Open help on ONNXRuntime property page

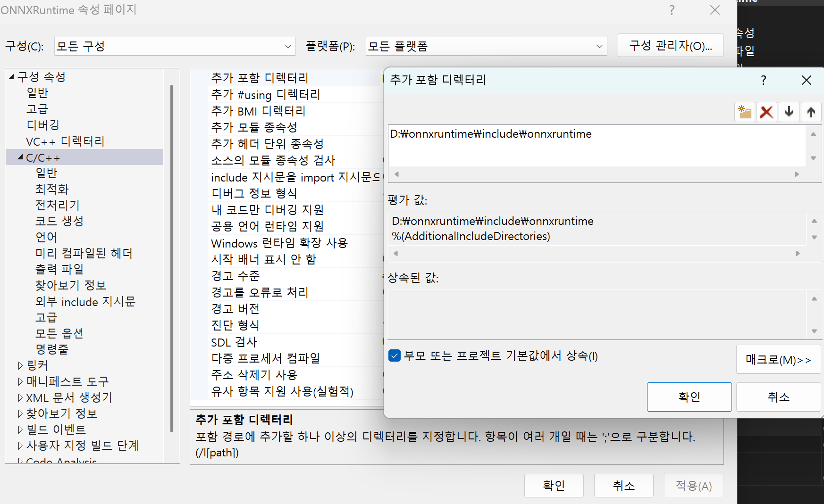(672, 10)
